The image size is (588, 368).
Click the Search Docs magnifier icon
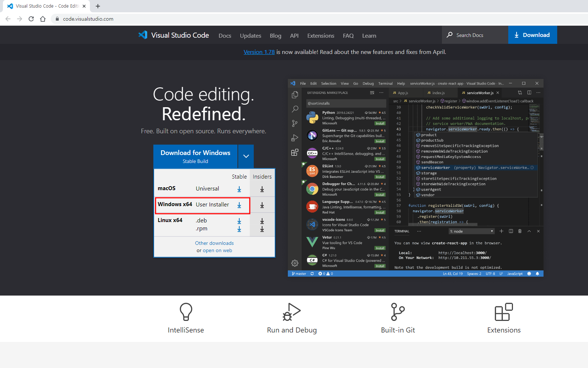coord(450,35)
